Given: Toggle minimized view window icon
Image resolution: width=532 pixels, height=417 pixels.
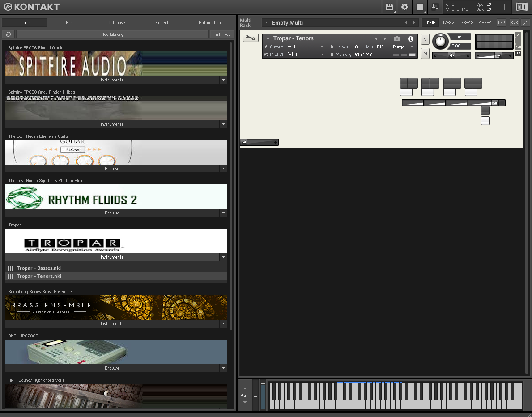Looking at the screenshot, I should tap(435, 7).
